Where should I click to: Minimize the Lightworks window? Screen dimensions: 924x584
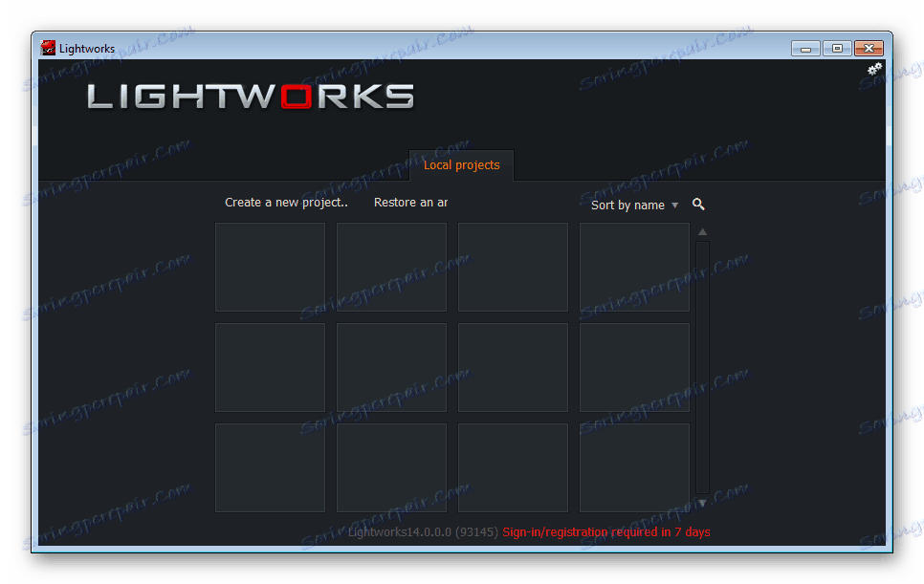point(805,49)
